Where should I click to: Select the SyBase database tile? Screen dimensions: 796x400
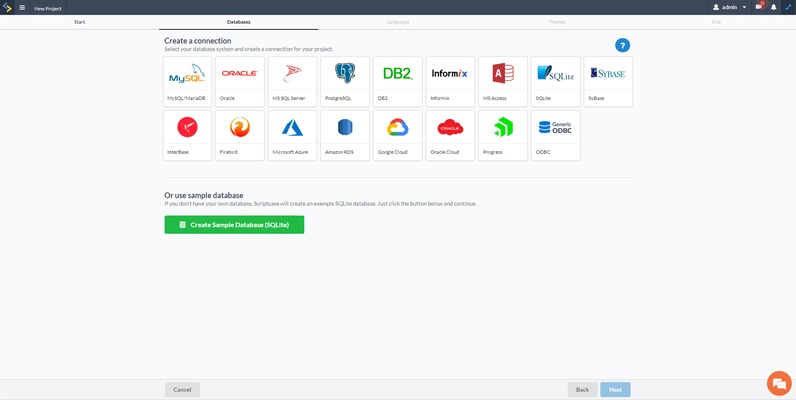(x=608, y=81)
